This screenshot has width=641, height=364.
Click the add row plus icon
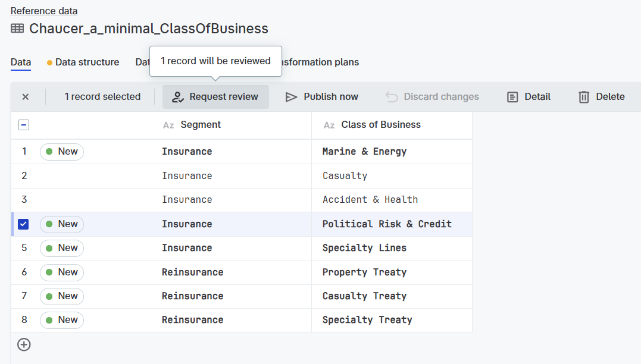point(24,344)
